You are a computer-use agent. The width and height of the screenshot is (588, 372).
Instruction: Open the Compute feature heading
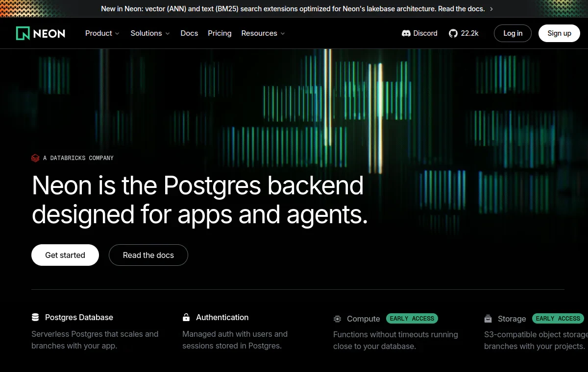pyautogui.click(x=363, y=319)
